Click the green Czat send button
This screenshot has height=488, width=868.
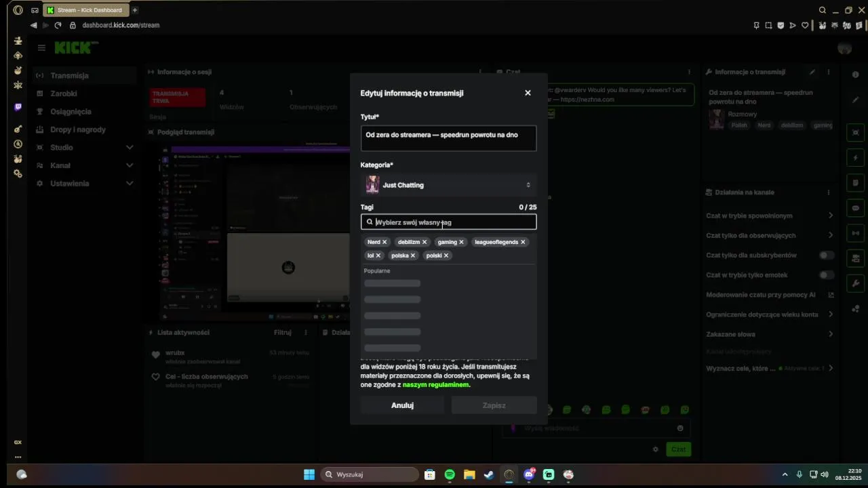click(x=679, y=449)
